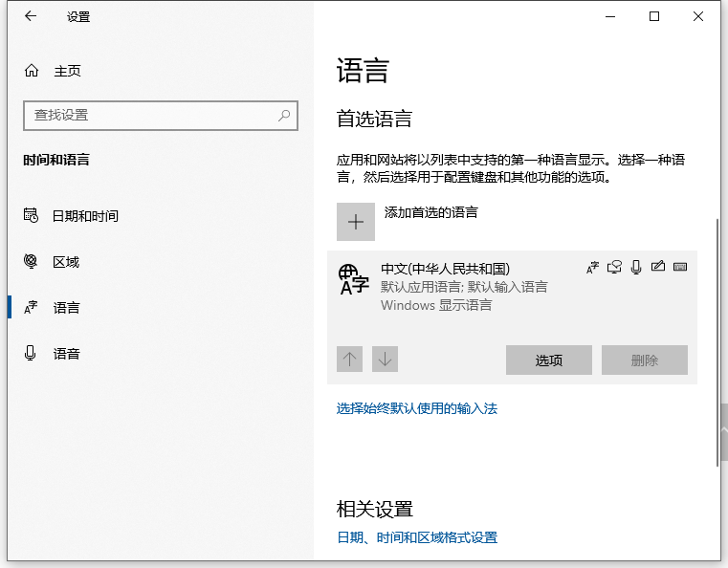The image size is (728, 568).
Task: Click the microphone speech recognition icon
Action: click(x=636, y=267)
